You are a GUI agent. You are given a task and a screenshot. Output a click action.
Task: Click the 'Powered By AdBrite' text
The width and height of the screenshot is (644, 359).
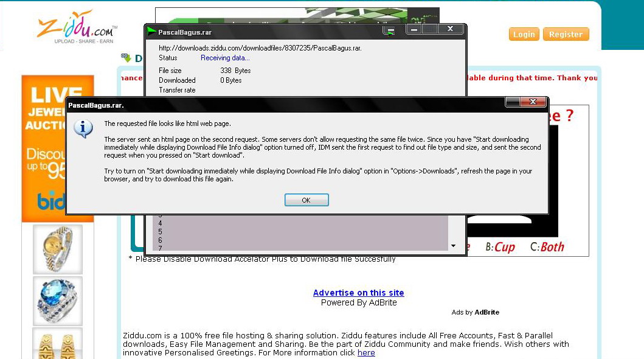point(359,302)
